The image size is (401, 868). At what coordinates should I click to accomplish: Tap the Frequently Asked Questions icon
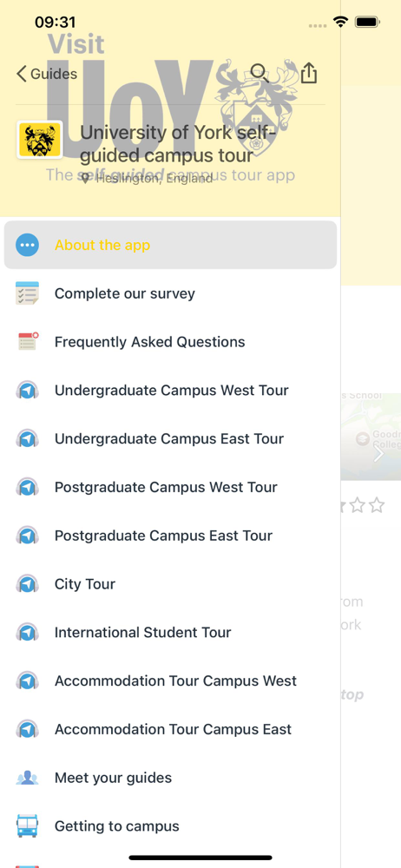pyautogui.click(x=27, y=341)
